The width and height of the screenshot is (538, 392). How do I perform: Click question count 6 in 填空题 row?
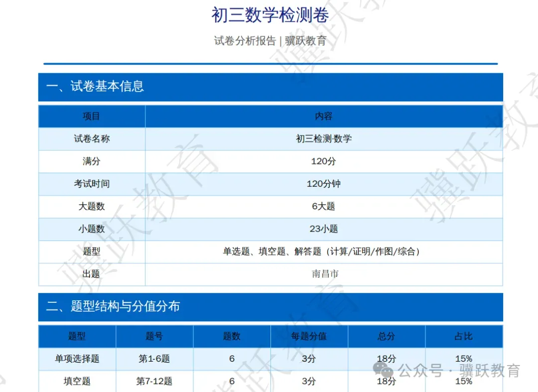(x=232, y=381)
